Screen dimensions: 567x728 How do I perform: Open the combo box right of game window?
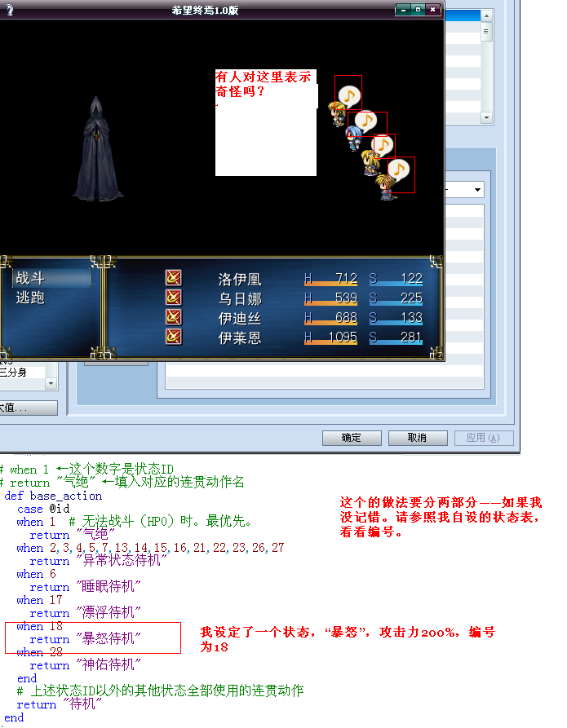point(477,189)
